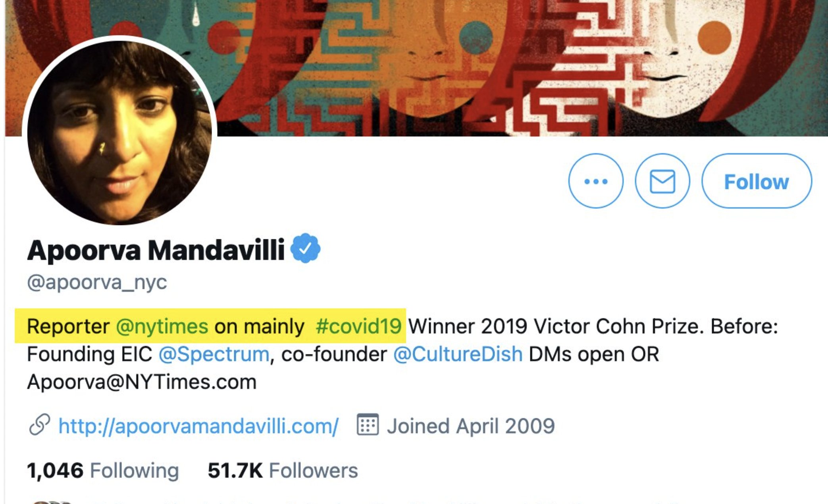Click the chain link icon
828x504 pixels.
pyautogui.click(x=40, y=425)
